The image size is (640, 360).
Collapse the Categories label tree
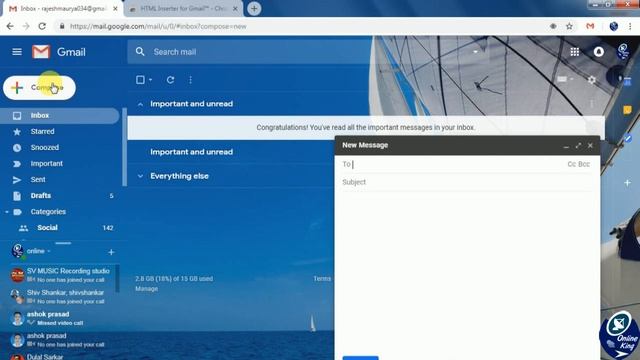(7, 212)
